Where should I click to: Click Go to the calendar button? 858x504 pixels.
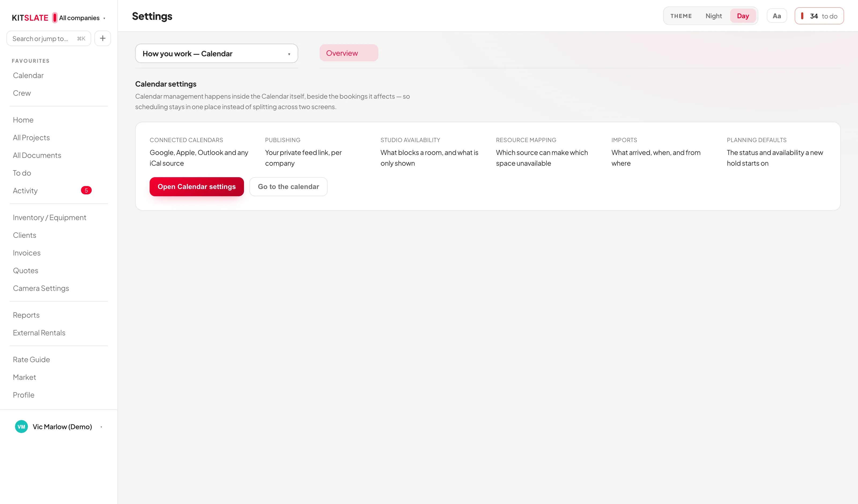point(289,187)
